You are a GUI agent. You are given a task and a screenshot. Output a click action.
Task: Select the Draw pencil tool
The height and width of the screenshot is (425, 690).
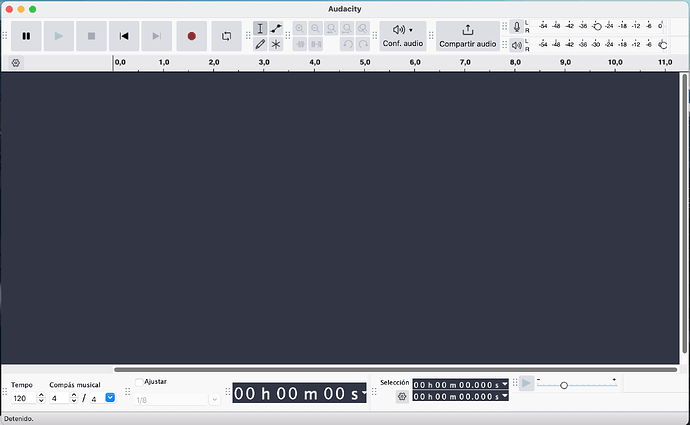click(260, 44)
